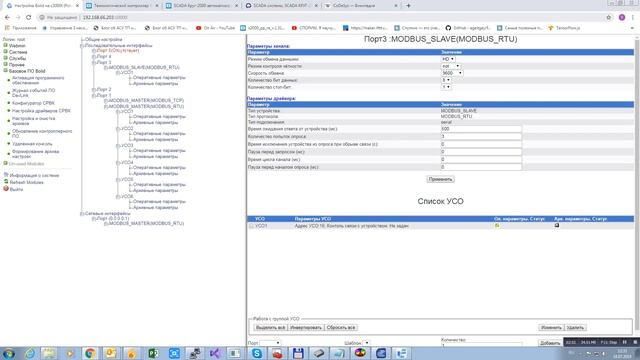The image size is (640, 360).
Task: Switch to the Технологический контроллер tab
Action: 122,6
